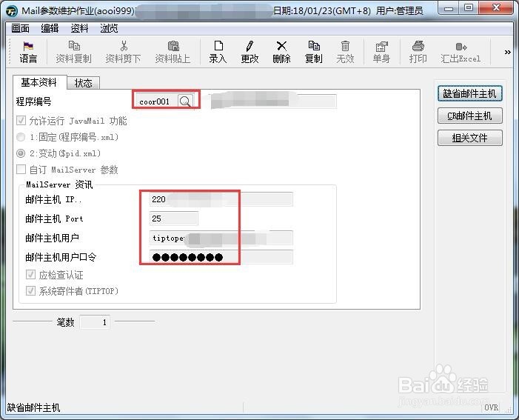Open the 资料 menu
Screen dimensions: 519x420
point(79,28)
